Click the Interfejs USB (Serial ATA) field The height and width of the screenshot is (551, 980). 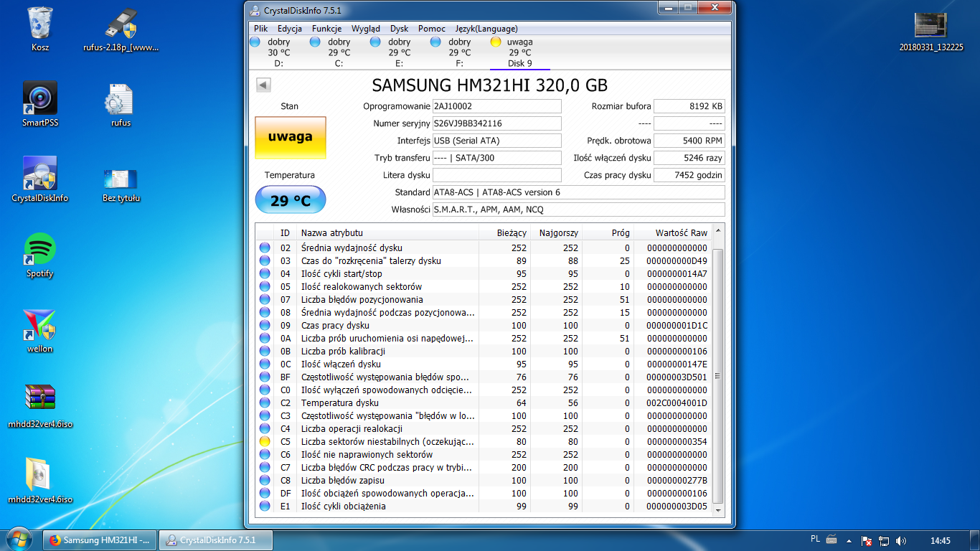496,141
